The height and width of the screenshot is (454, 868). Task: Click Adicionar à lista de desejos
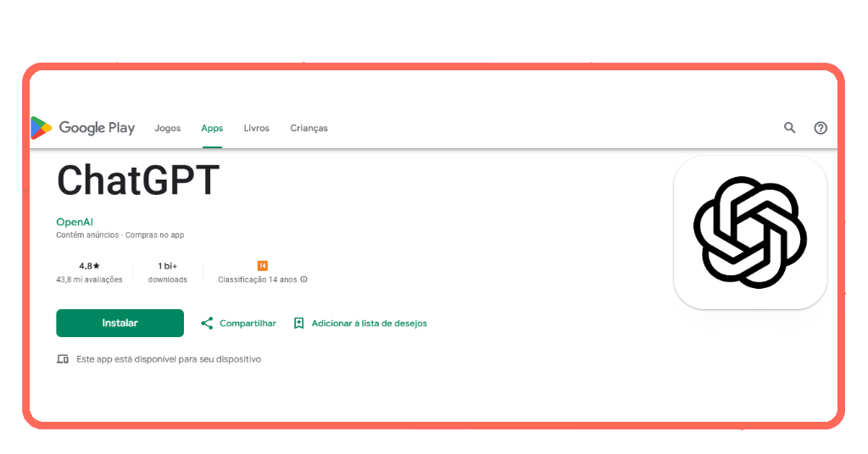pos(360,323)
